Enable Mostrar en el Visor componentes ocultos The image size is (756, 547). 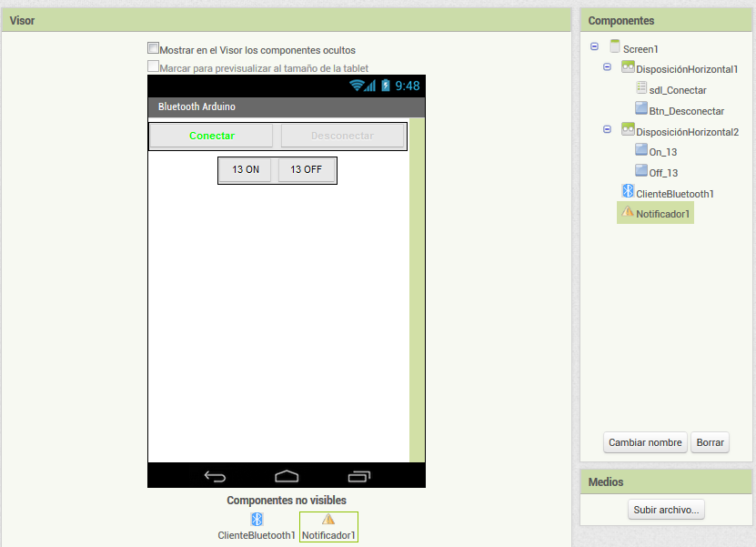(x=154, y=48)
